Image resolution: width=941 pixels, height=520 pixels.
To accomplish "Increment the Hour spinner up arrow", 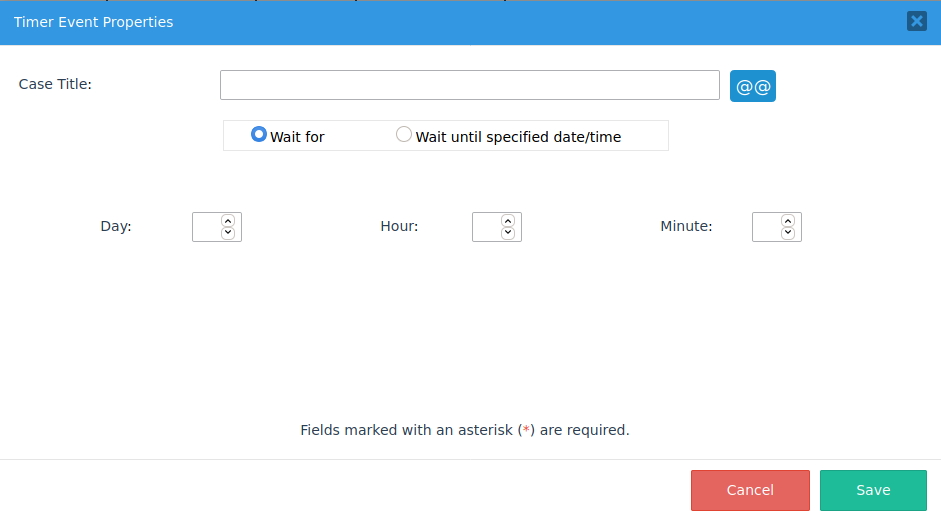I will click(508, 221).
